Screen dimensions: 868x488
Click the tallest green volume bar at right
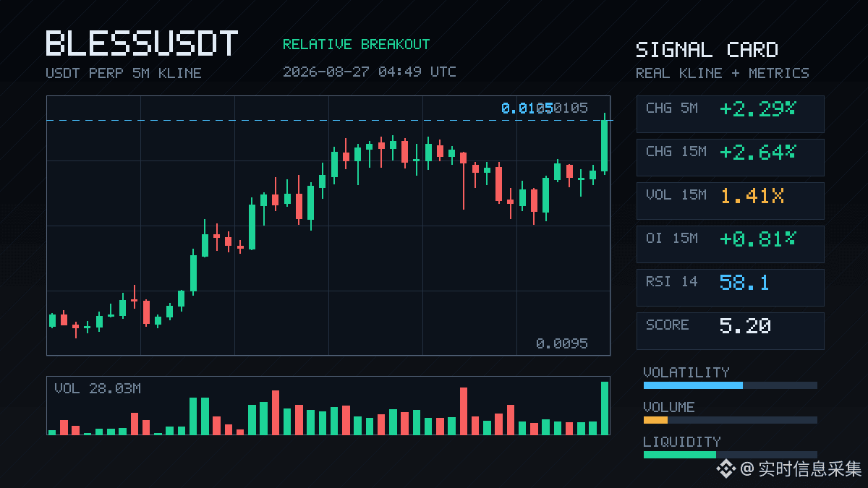pos(605,408)
